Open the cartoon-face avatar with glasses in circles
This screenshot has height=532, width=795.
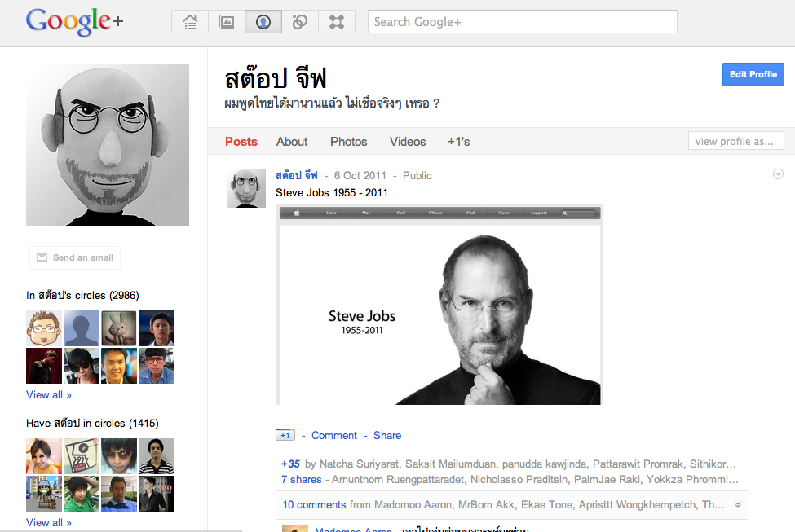[x=44, y=328]
